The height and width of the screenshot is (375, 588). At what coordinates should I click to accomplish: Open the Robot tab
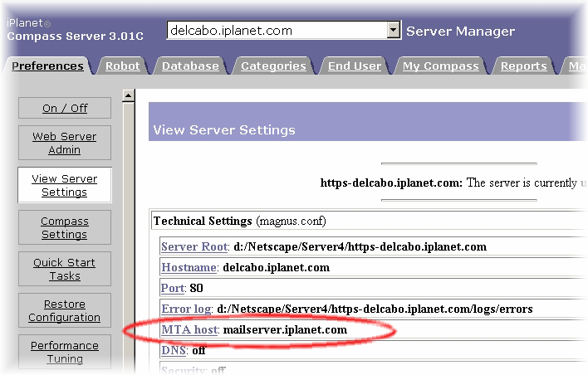(123, 66)
